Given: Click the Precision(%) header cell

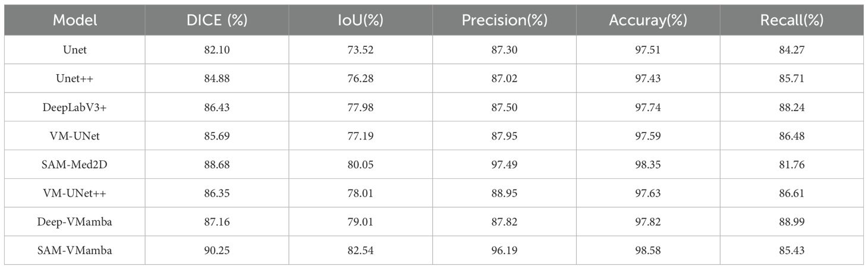Looking at the screenshot, I should point(504,20).
